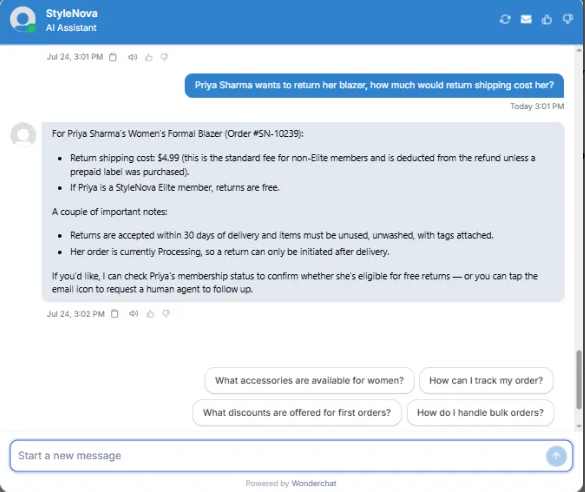The width and height of the screenshot is (585, 492).
Task: Play audio for the 3:01 PM message
Action: coord(132,57)
